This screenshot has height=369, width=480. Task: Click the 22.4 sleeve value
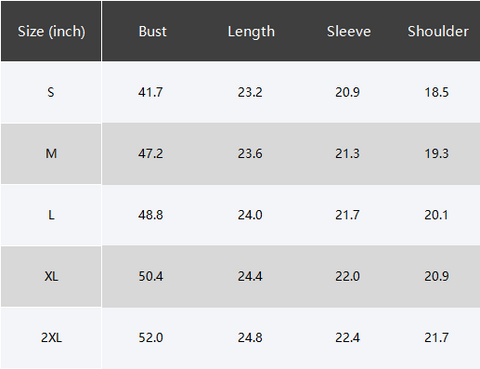(x=347, y=338)
